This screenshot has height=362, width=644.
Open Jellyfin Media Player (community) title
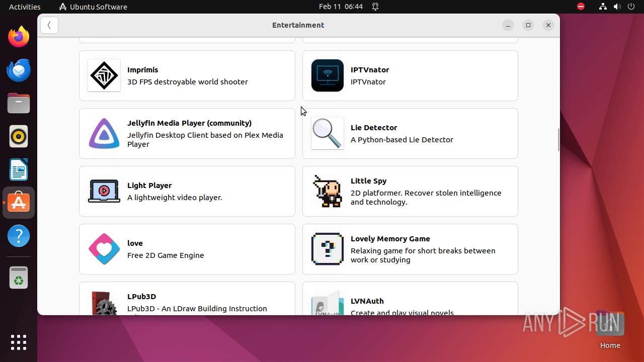tap(189, 123)
